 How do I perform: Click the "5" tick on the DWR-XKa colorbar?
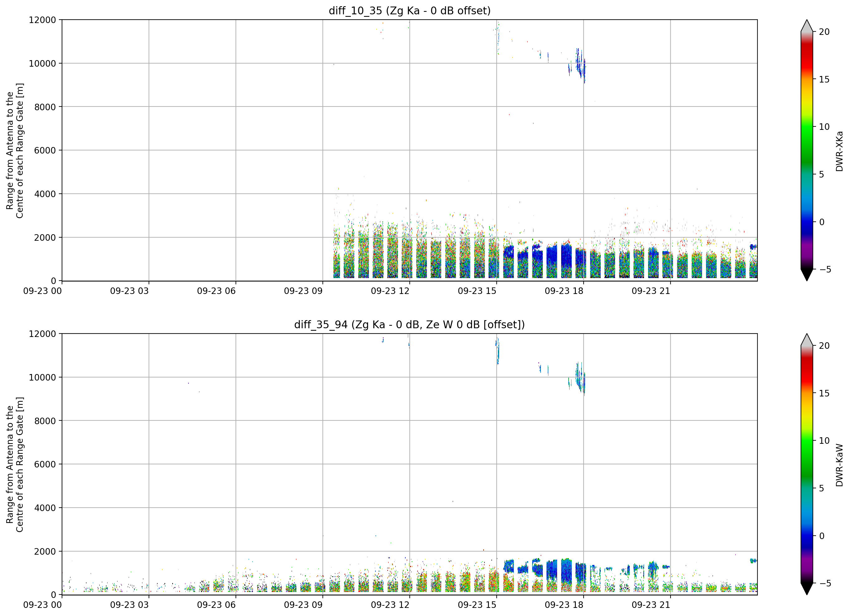pos(822,174)
